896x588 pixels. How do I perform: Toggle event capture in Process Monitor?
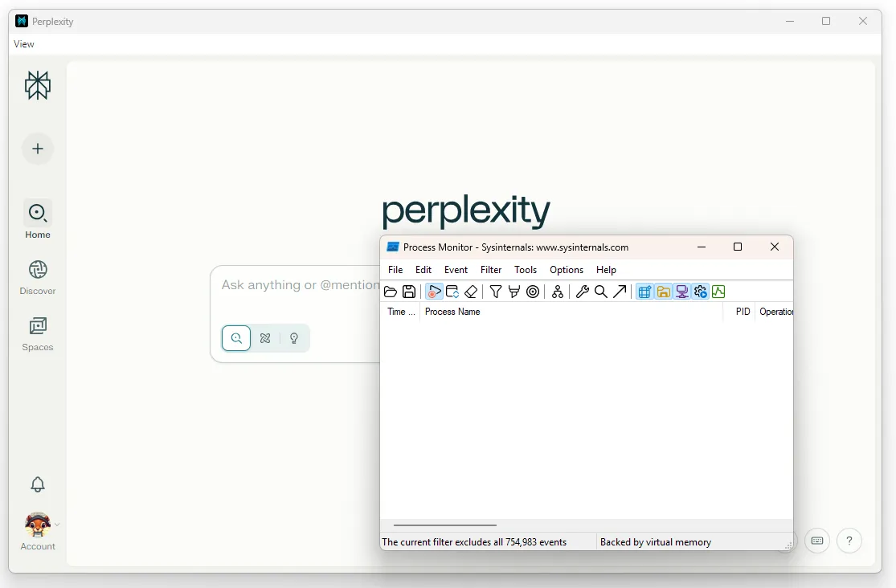tap(433, 292)
